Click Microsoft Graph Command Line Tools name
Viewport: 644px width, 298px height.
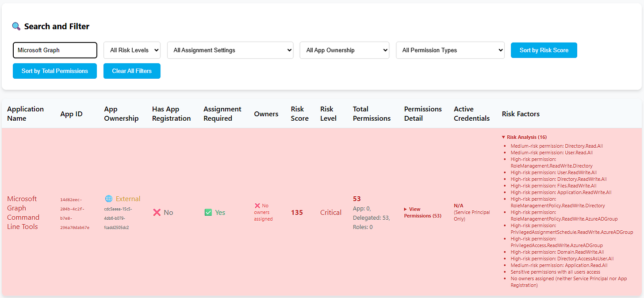point(23,213)
